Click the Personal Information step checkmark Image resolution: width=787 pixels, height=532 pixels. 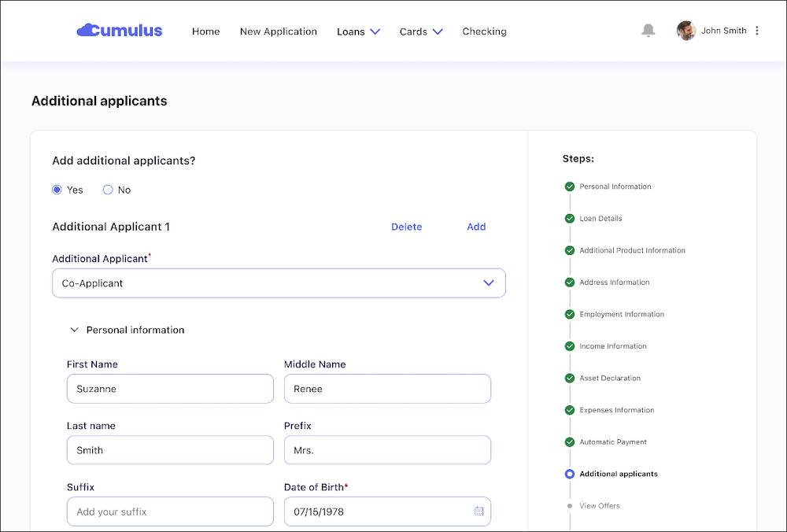tap(570, 187)
